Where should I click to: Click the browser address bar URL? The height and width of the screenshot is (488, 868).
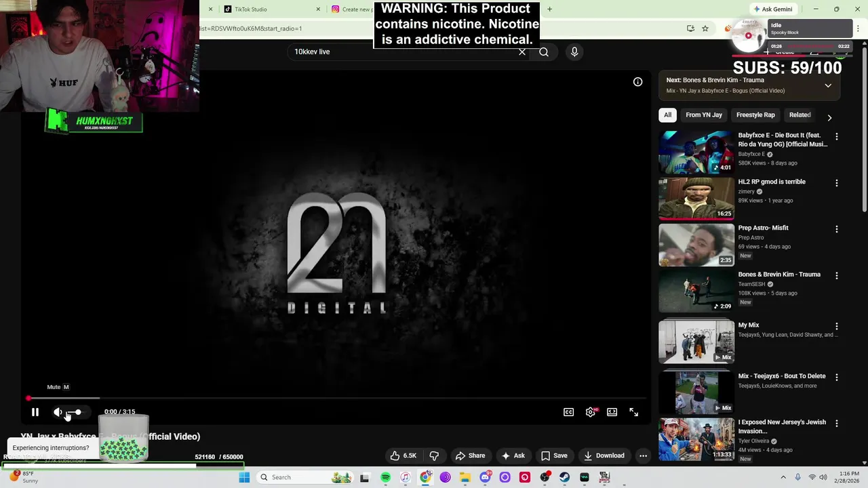tap(251, 28)
